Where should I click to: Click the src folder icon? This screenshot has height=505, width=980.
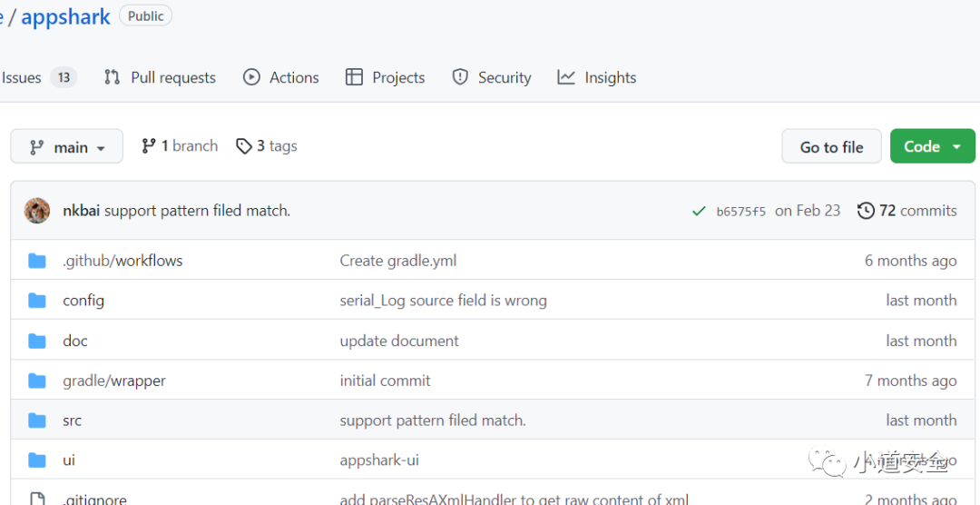pos(37,421)
